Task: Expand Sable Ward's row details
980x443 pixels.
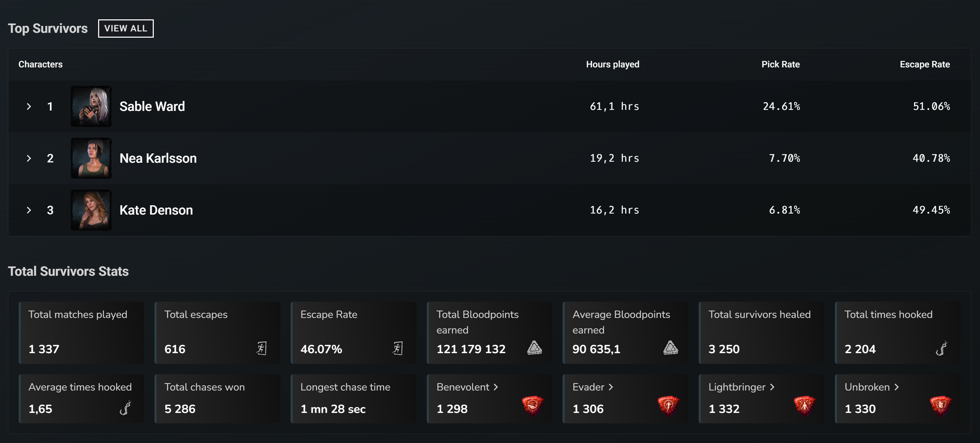Action: 29,106
